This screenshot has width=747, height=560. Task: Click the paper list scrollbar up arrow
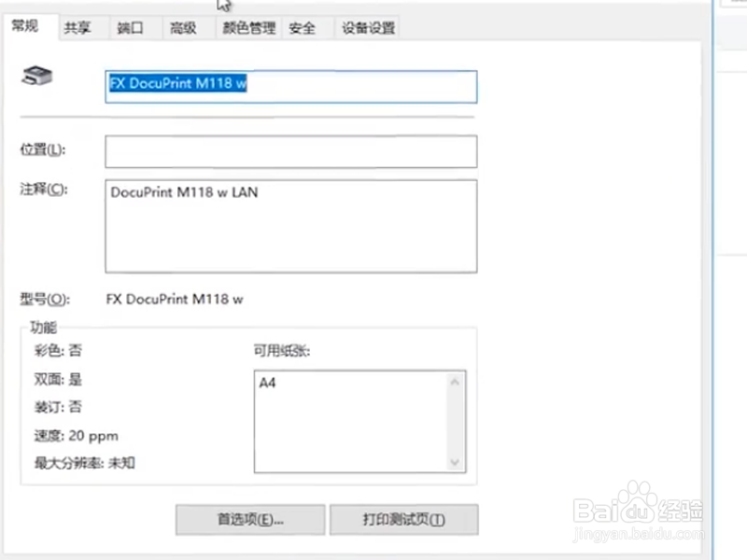tap(457, 382)
